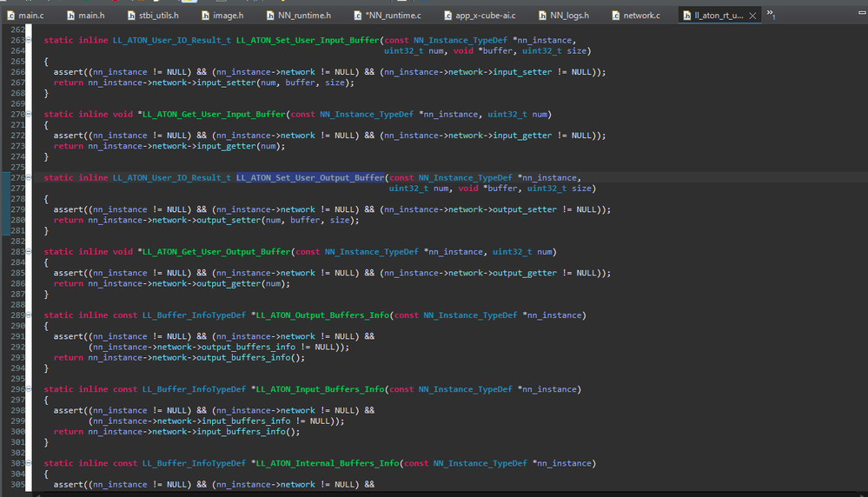Collapse the LL_ATON_Get_User_Input_Buffer function at line 270
Screen dimensions: 868x497
point(30,115)
